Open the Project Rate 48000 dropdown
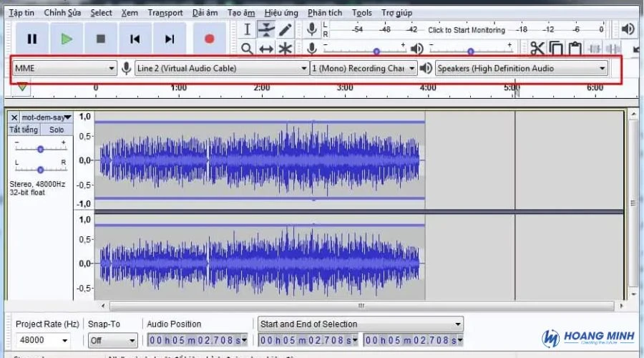The width and height of the screenshot is (644, 358). [43, 340]
